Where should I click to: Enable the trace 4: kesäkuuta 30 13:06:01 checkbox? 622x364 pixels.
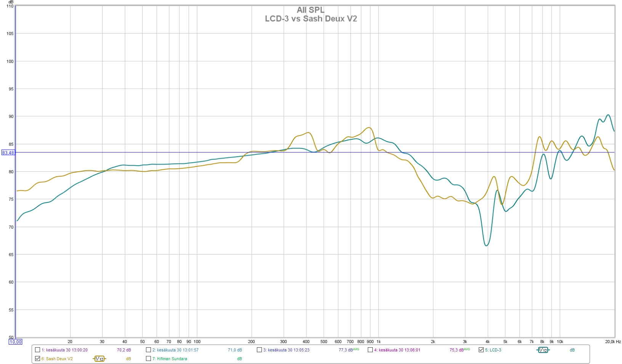(x=370, y=350)
